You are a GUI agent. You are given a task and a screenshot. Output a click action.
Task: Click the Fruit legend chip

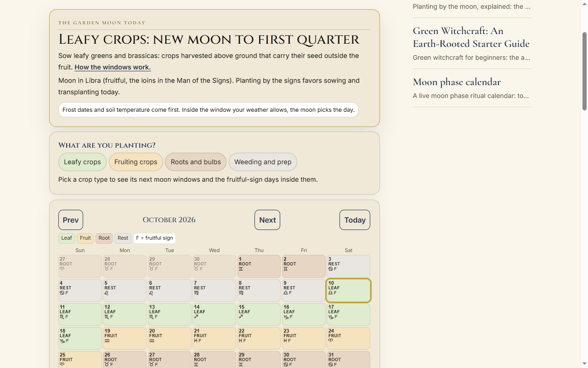[x=85, y=238]
